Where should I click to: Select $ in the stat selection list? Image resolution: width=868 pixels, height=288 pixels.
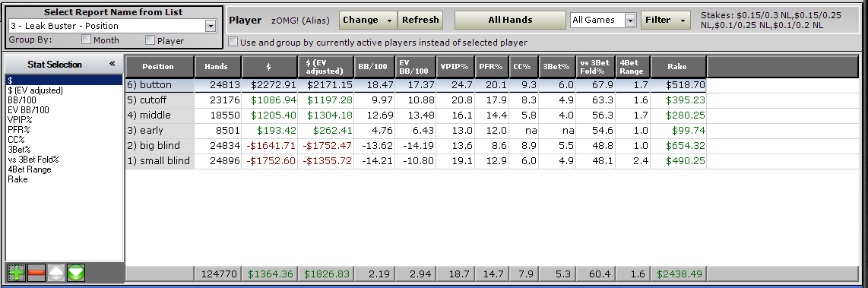[63, 81]
